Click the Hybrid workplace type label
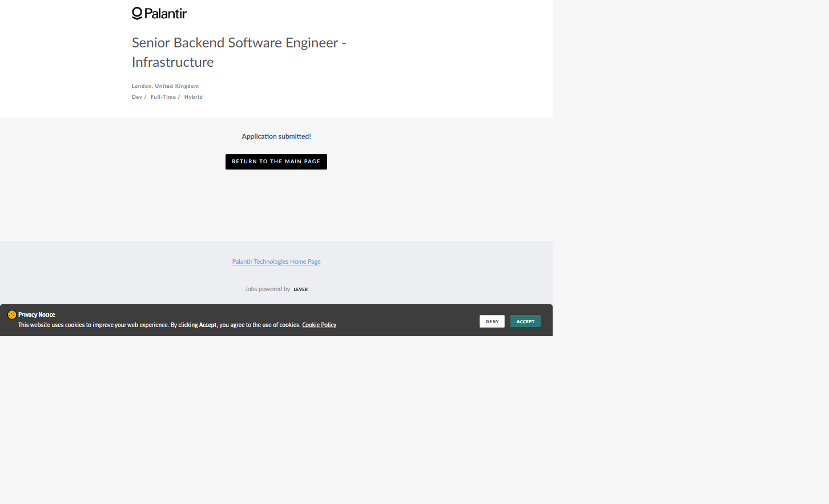 (194, 97)
